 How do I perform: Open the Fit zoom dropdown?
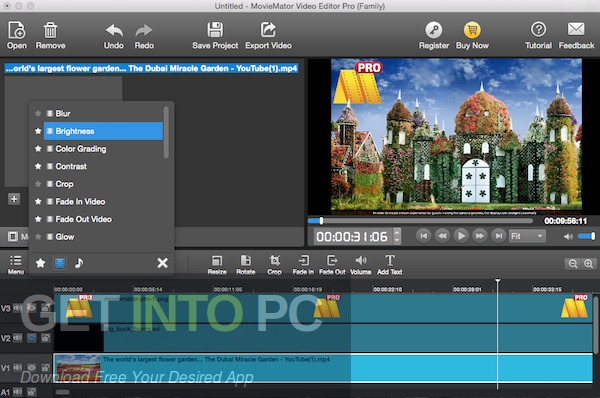[527, 236]
